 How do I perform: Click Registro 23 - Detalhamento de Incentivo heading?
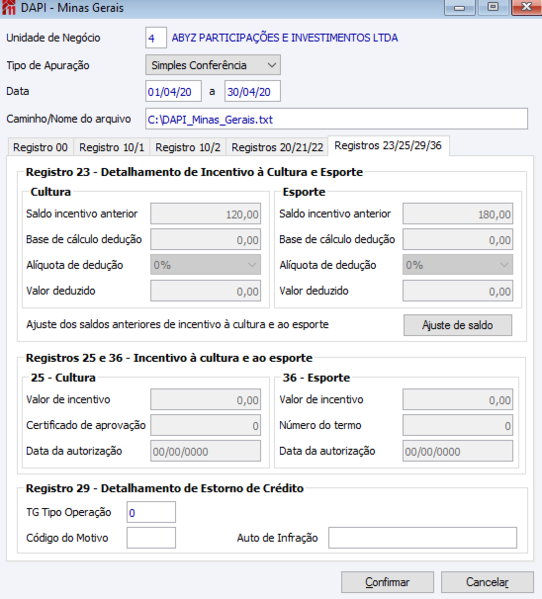[x=194, y=172]
